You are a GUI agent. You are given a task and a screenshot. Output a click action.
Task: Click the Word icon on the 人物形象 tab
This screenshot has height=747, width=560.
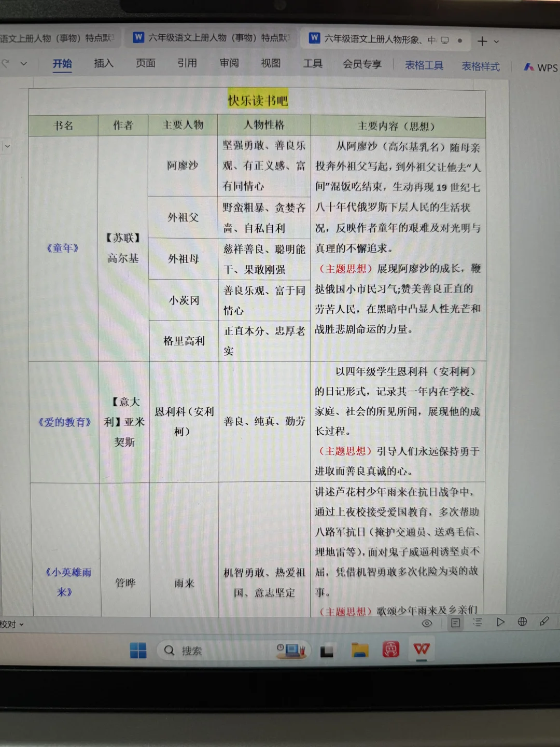(314, 38)
